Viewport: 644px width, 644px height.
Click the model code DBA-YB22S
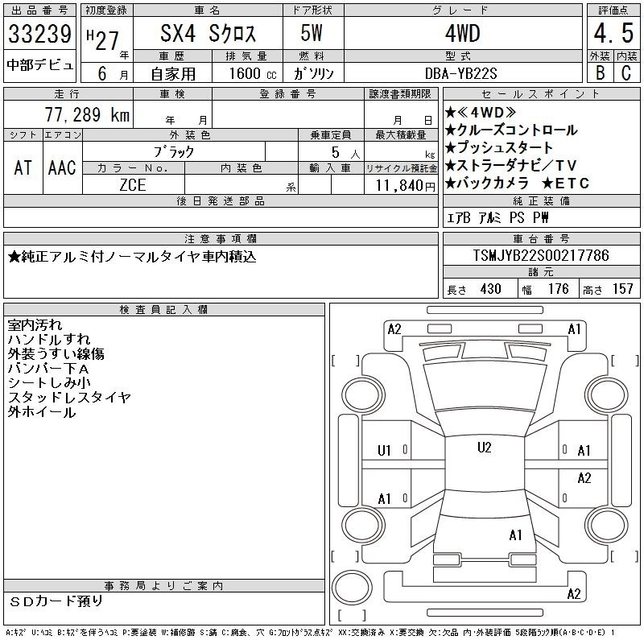(460, 73)
